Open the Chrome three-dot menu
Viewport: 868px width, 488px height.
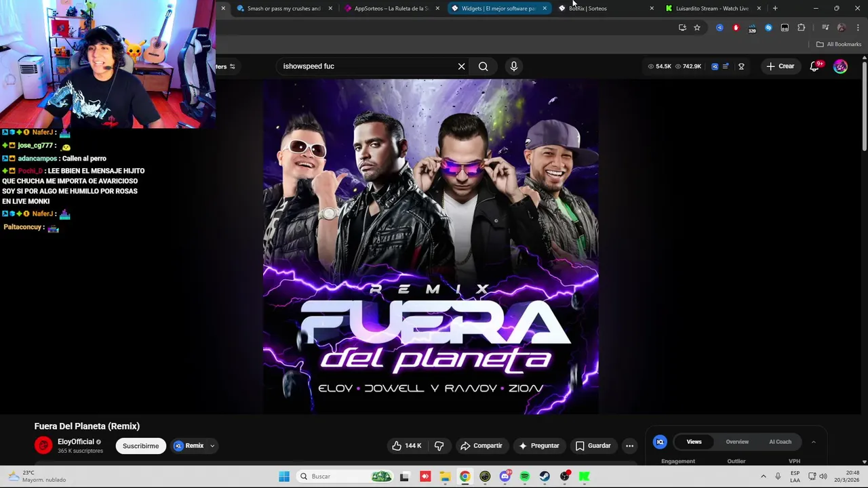coord(858,28)
